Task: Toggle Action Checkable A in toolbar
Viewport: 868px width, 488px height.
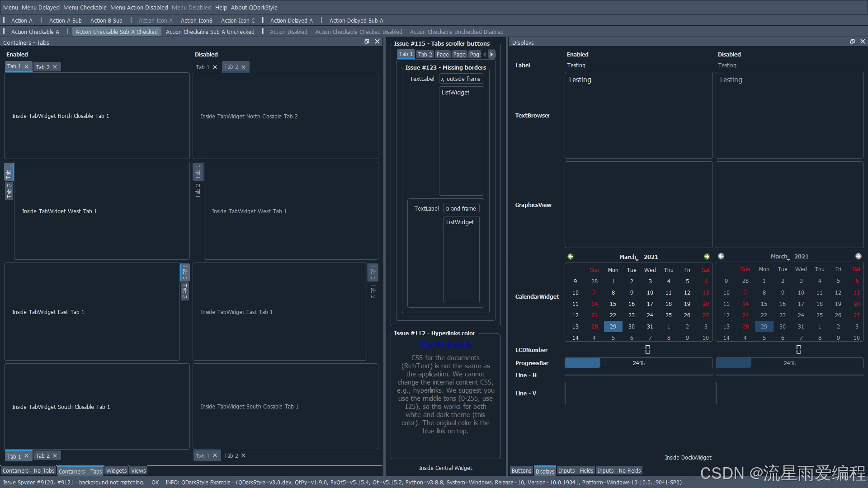Action: (35, 32)
